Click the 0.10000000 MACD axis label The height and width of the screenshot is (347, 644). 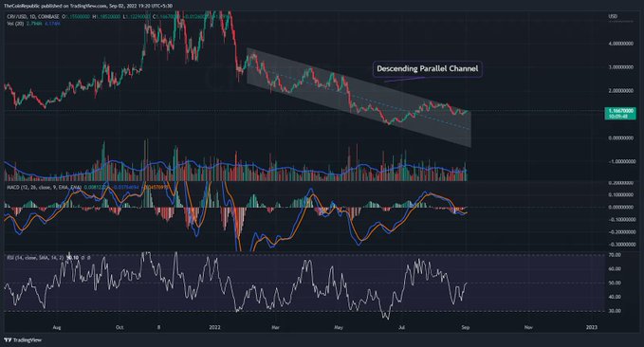click(620, 195)
